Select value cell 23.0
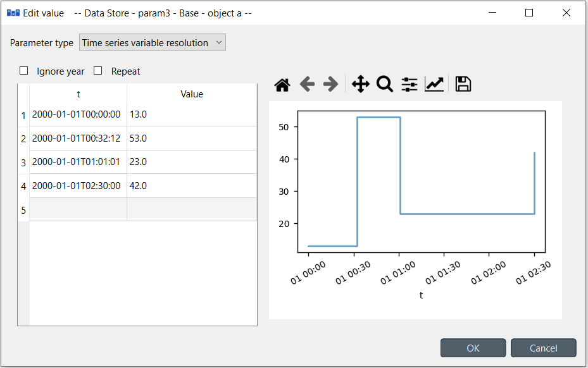 [x=192, y=162]
